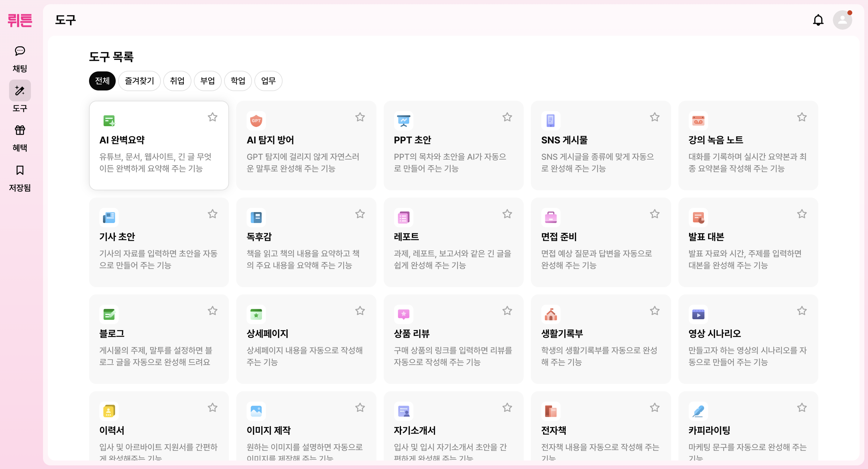This screenshot has height=469, width=868.
Task: Open the notifications bell
Action: click(818, 20)
